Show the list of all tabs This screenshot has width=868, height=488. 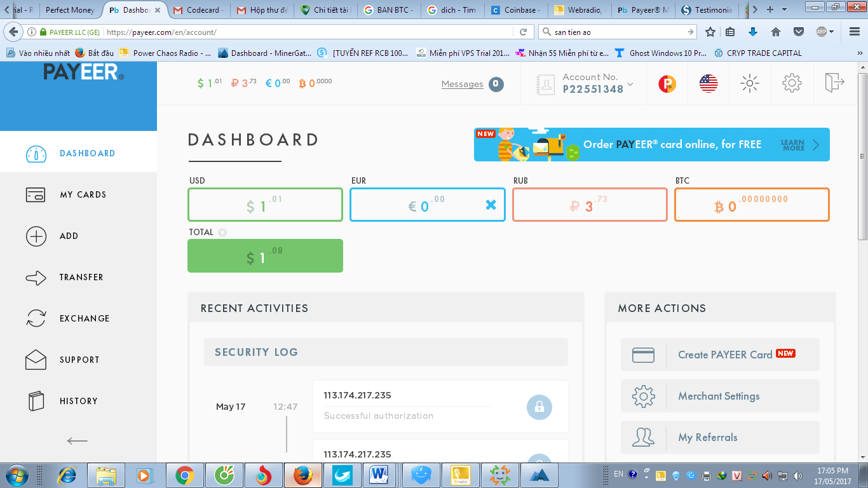pos(783,10)
